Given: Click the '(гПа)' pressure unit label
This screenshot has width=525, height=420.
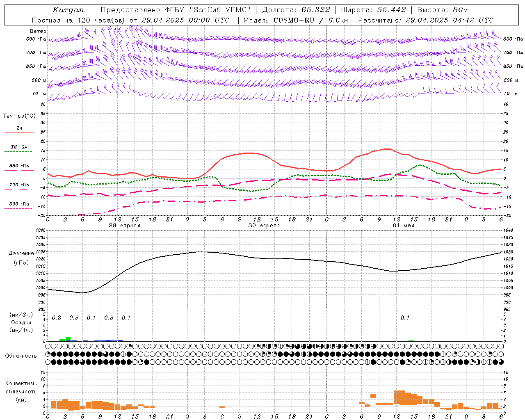Looking at the screenshot, I should (x=21, y=263).
